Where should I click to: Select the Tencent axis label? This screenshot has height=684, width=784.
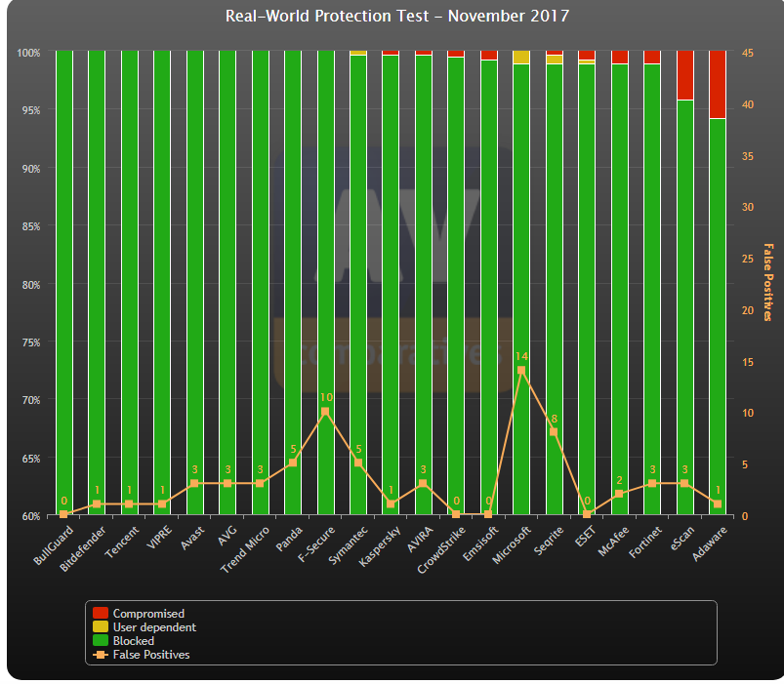(x=121, y=543)
